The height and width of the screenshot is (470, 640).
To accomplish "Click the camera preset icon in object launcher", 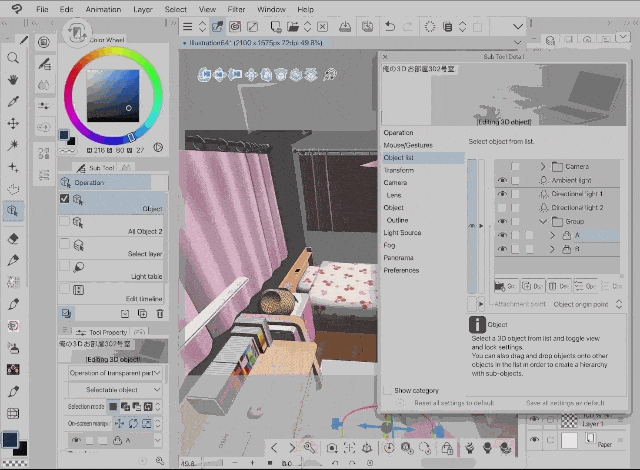I will [x=332, y=448].
